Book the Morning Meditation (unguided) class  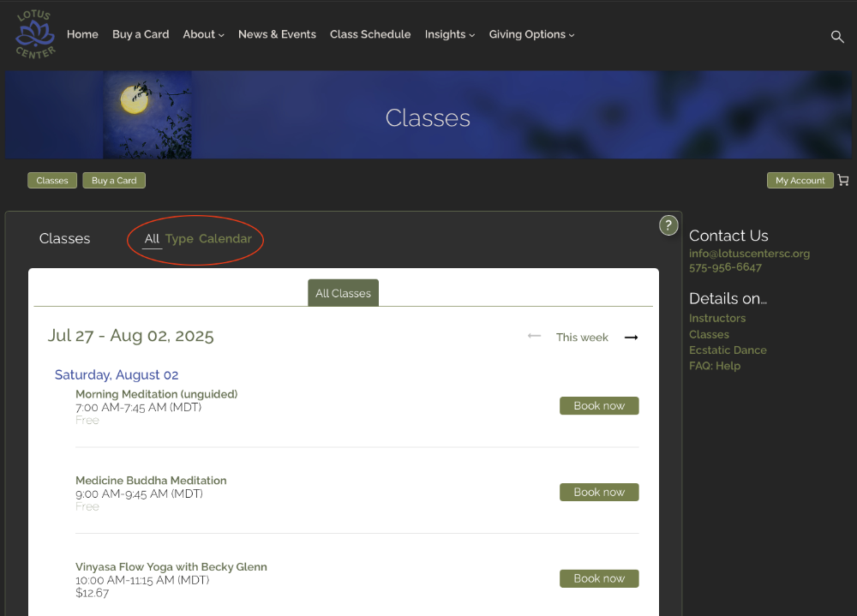[599, 406]
